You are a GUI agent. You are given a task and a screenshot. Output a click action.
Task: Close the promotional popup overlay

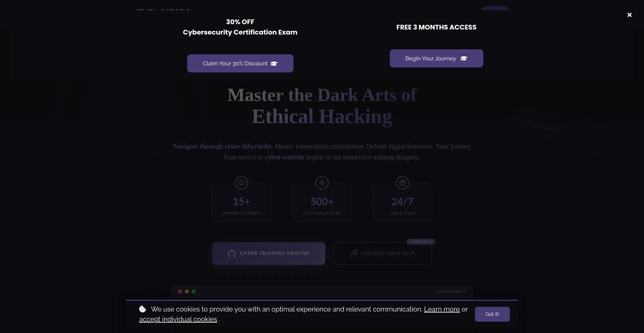tap(629, 15)
